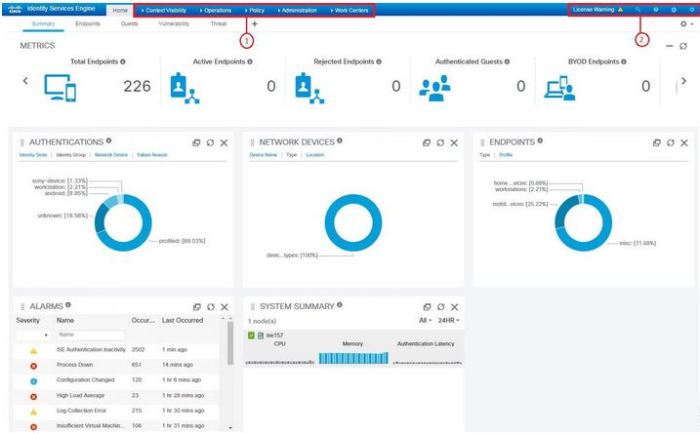700x434 pixels.
Task: Detach the Endpoints dashlet into new window
Action: click(x=656, y=143)
